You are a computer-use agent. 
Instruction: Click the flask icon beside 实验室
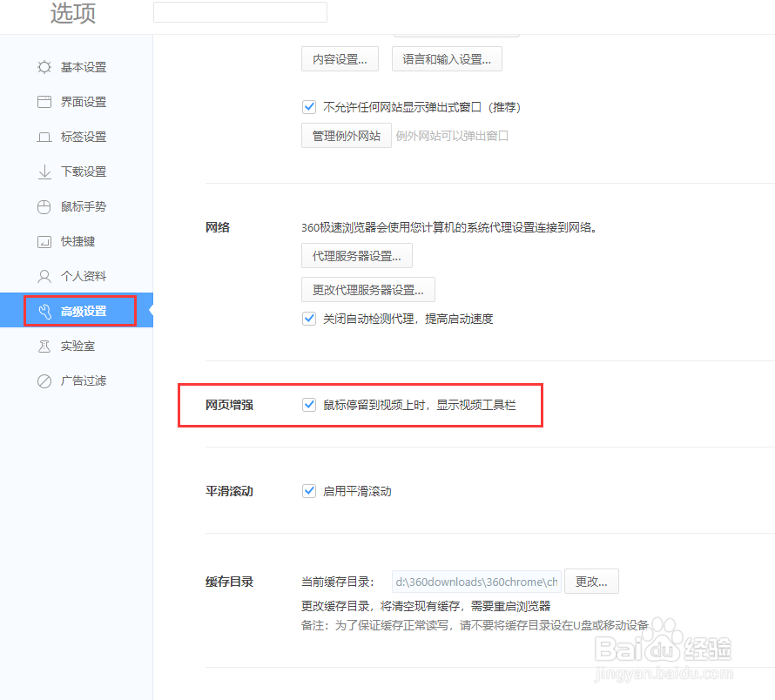pos(44,346)
